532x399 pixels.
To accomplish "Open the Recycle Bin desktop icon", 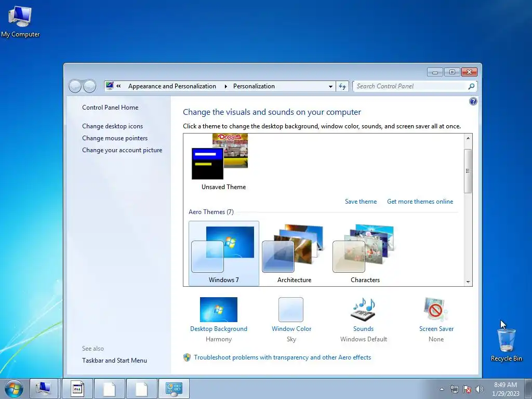I will tap(506, 345).
